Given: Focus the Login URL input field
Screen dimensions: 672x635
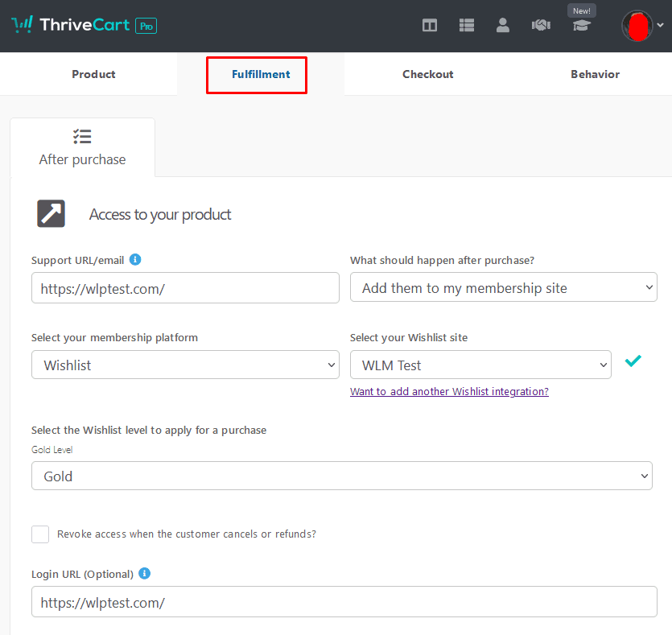Looking at the screenshot, I should (x=344, y=601).
